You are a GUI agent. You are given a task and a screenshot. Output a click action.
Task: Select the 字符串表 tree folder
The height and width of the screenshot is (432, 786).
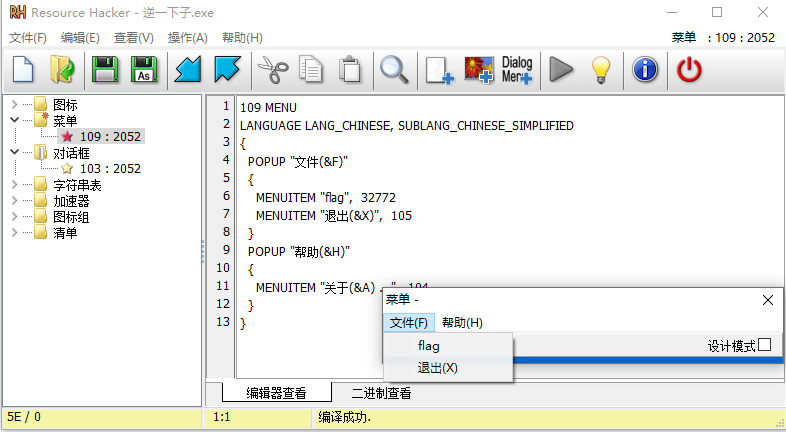(77, 185)
